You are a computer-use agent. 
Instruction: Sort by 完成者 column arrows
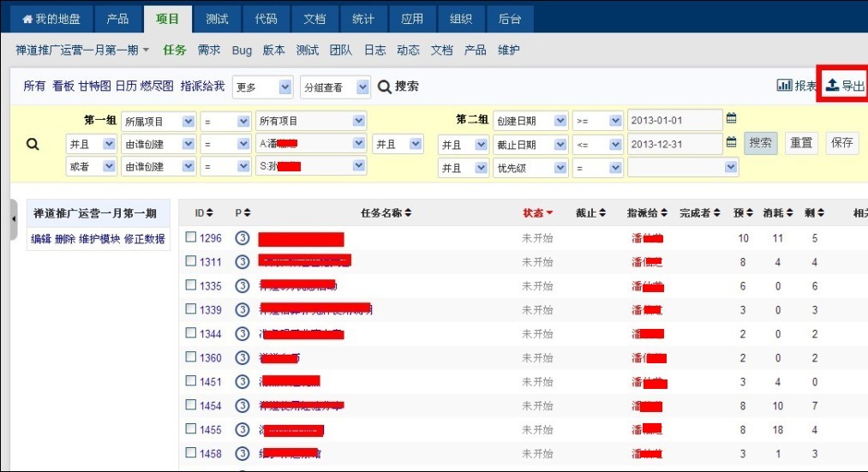coord(717,213)
